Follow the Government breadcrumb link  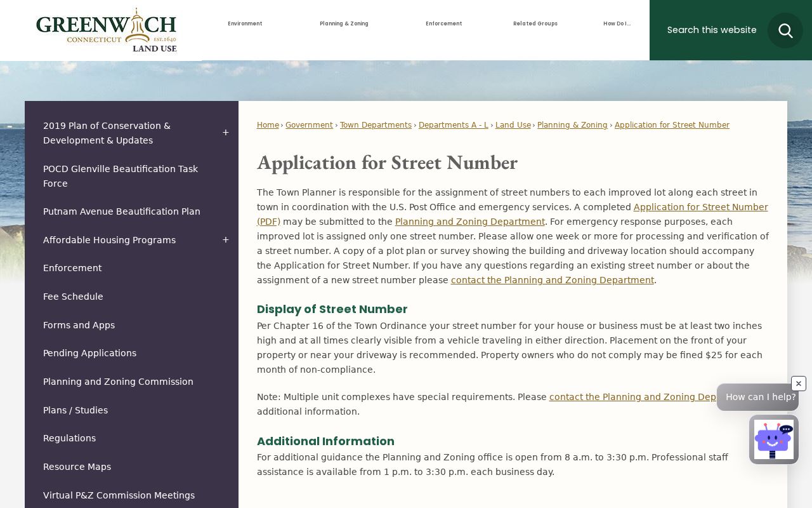[x=309, y=125]
